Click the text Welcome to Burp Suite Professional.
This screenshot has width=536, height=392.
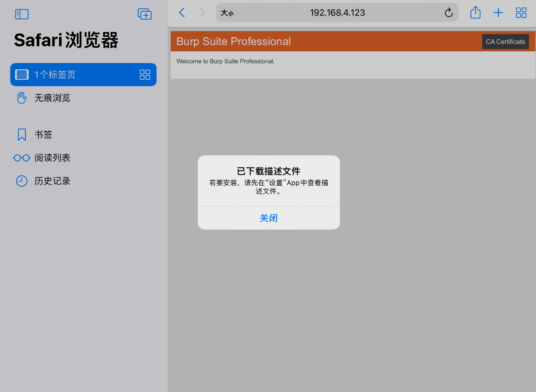(225, 61)
